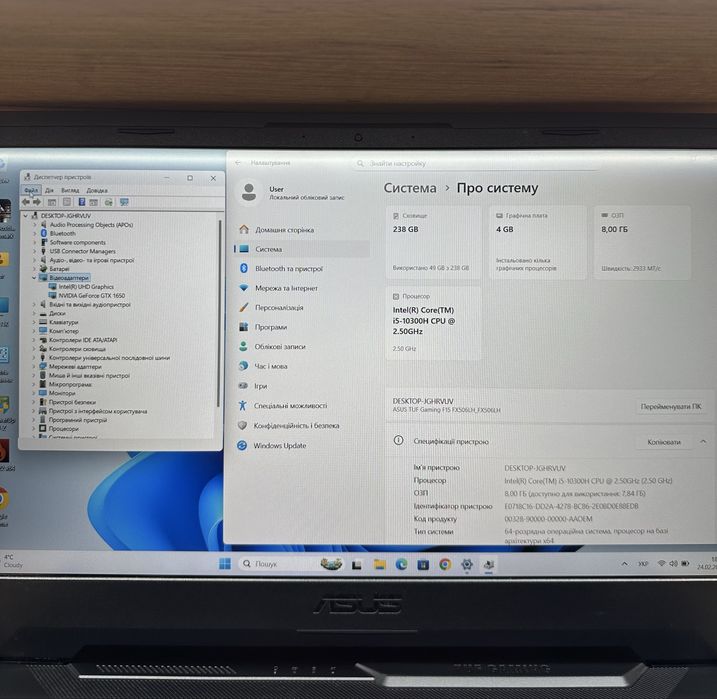
Task: Expand the Мережеві адаптери node
Action: click(x=34, y=367)
